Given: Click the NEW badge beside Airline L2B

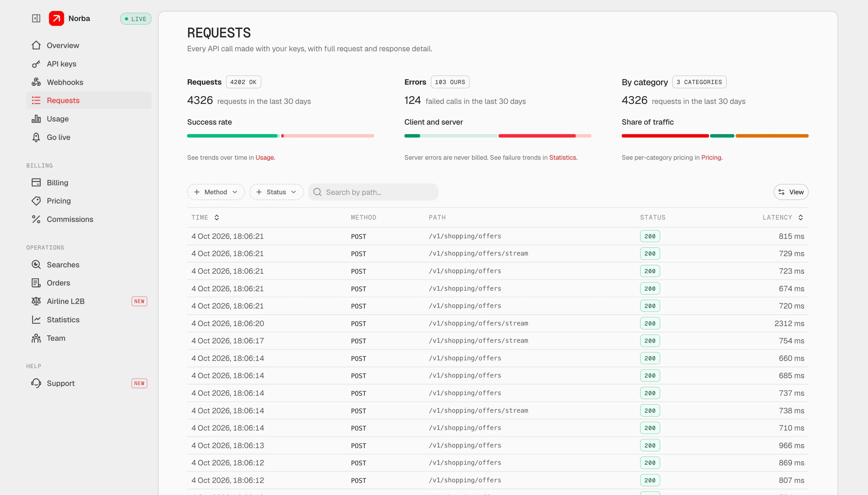Looking at the screenshot, I should tap(139, 301).
